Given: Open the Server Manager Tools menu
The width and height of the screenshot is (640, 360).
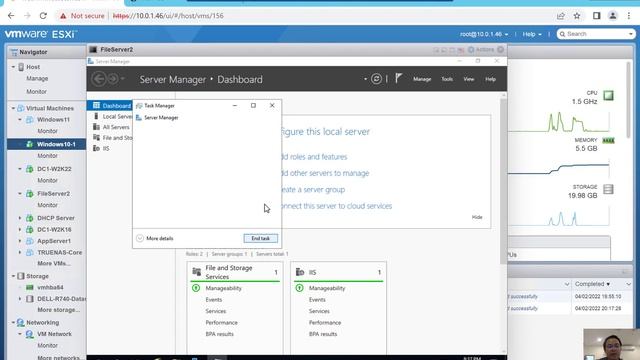Looking at the screenshot, I should tap(447, 79).
